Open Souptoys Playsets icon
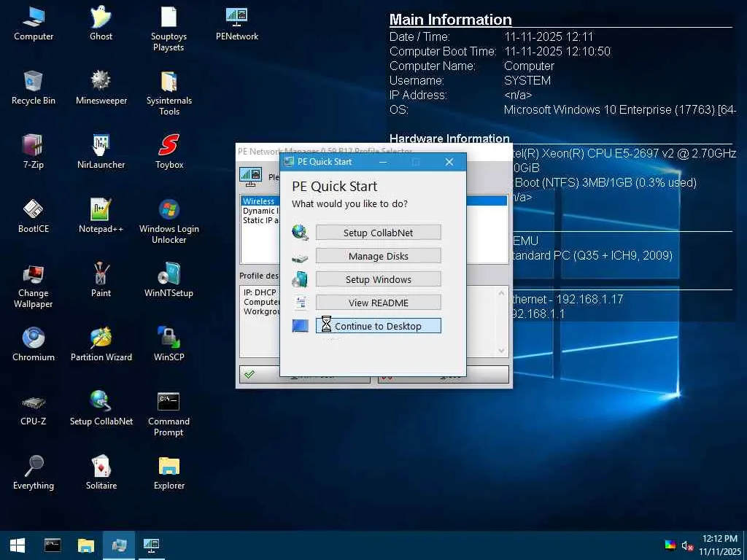This screenshot has height=560, width=747. [169, 28]
